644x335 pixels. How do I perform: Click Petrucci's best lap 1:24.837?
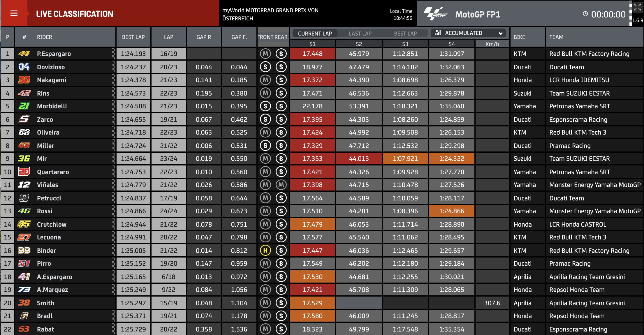(x=133, y=198)
